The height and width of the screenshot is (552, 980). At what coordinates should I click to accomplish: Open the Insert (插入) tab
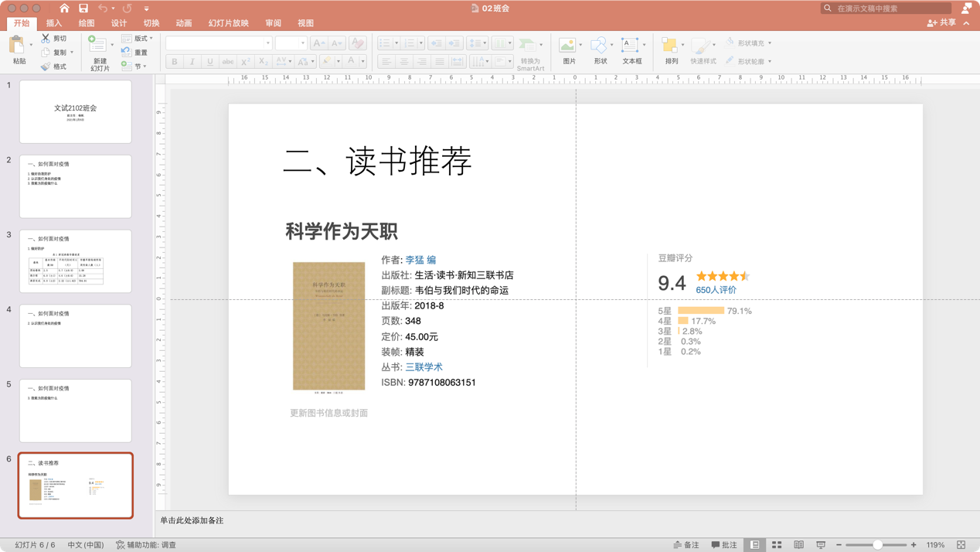[x=54, y=23]
